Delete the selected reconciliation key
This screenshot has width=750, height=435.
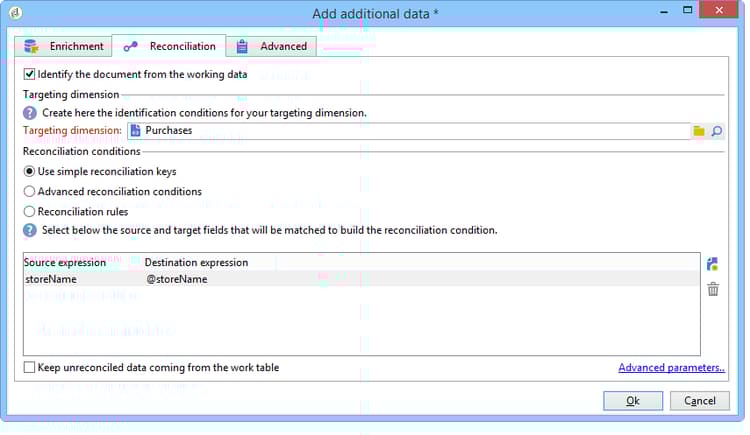click(713, 289)
